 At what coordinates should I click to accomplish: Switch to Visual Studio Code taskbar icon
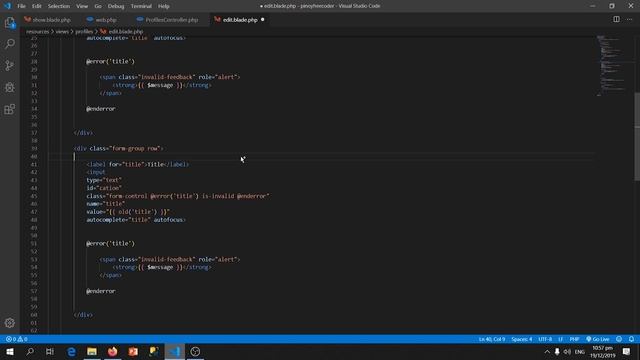pyautogui.click(x=175, y=351)
